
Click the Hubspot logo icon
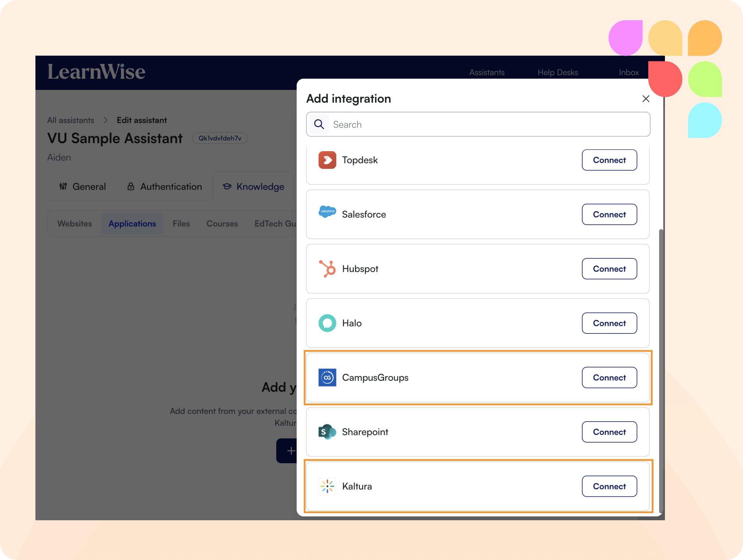[327, 269]
